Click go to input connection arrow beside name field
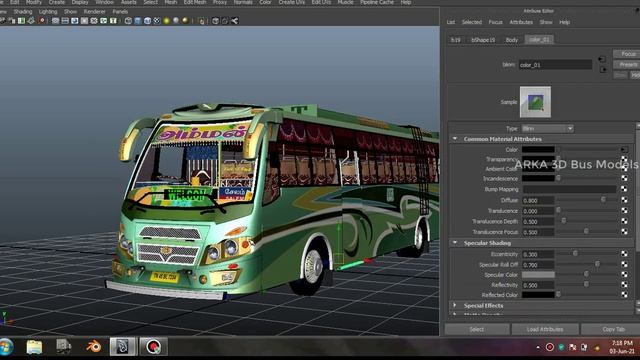This screenshot has width=640, height=360. pos(602,59)
